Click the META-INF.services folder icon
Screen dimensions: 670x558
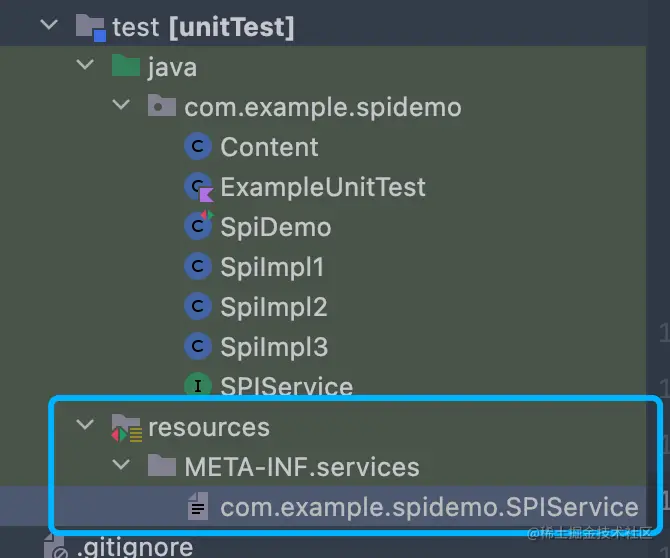click(x=162, y=467)
